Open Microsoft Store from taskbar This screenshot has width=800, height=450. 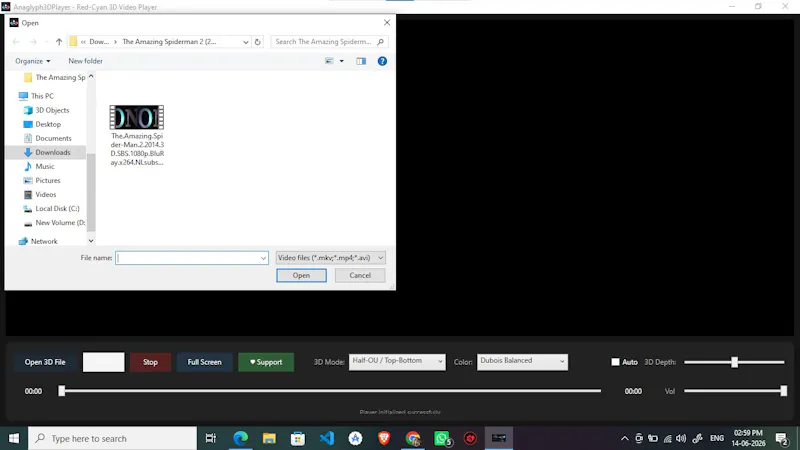point(298,438)
